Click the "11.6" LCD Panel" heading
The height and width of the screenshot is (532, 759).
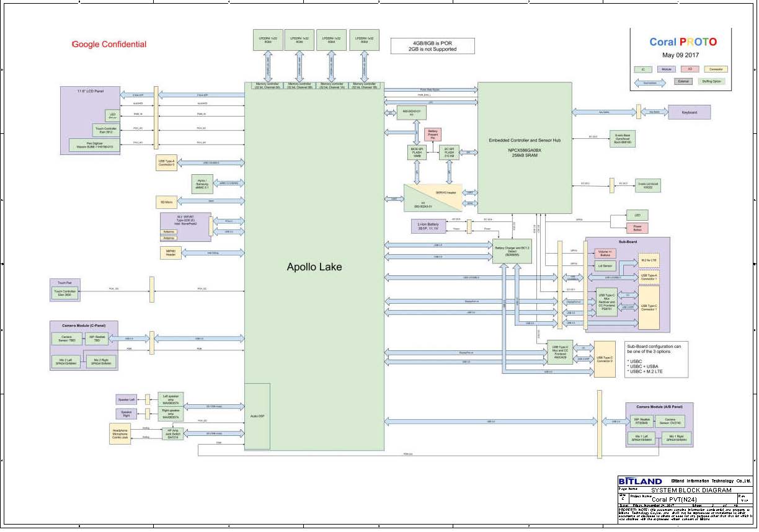[91, 91]
